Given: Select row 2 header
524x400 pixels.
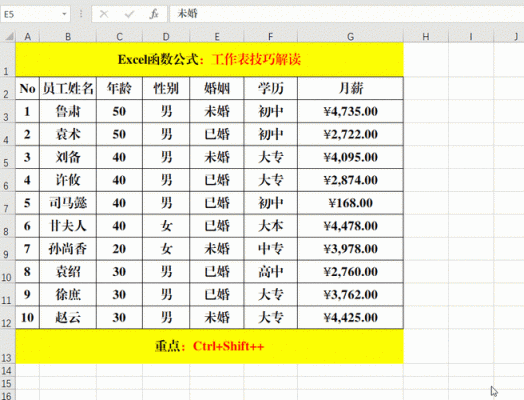Looking at the screenshot, I should tap(7, 88).
